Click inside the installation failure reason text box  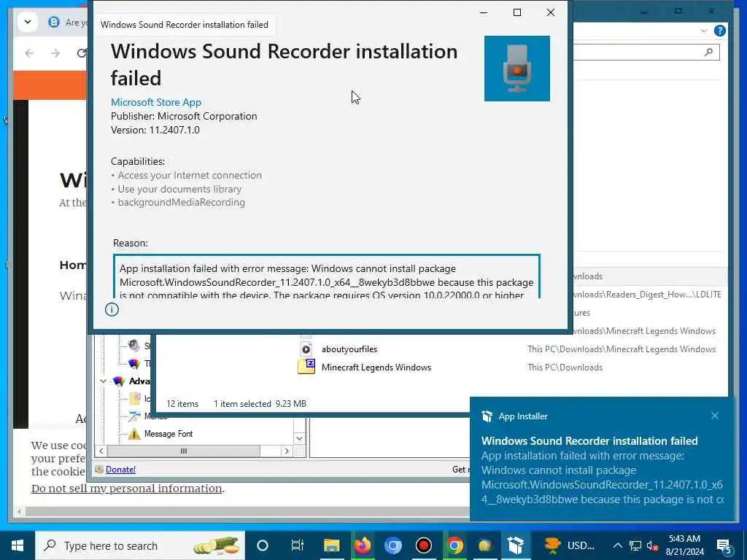coord(326,276)
